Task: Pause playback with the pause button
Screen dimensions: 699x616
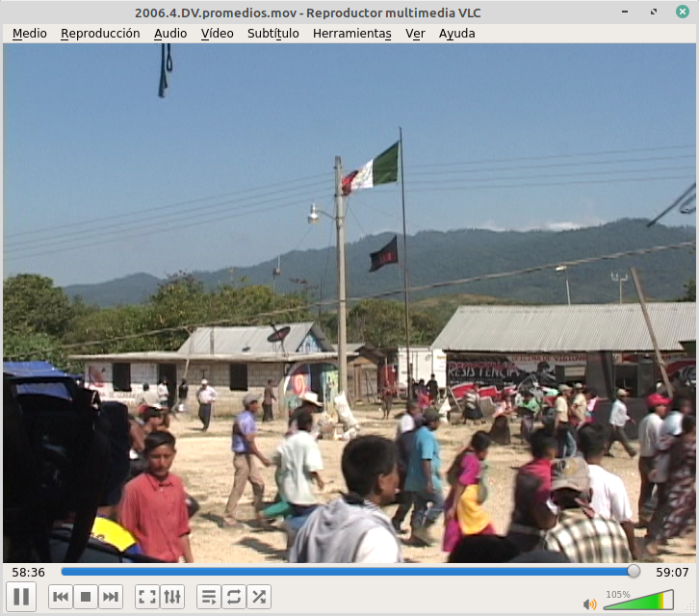Action: (21, 597)
